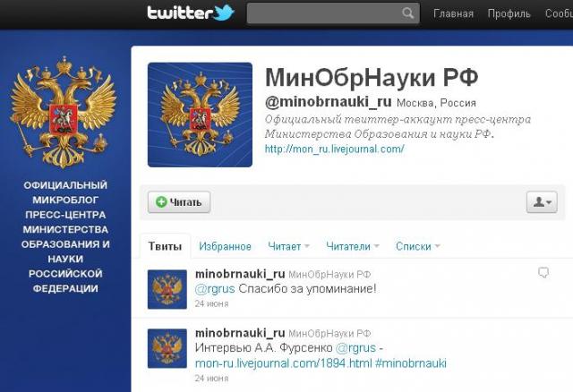Open Профиль in top navigation
573x392 pixels.
tap(509, 14)
